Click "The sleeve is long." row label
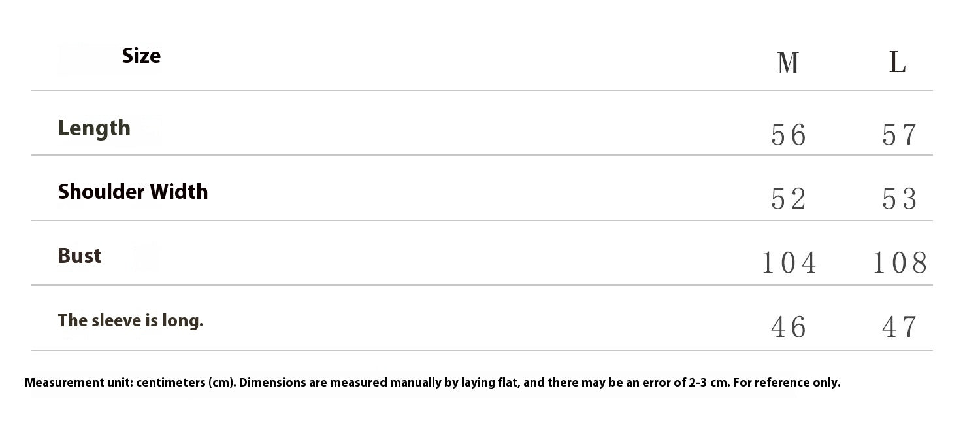The width and height of the screenshot is (980, 448). 130,320
